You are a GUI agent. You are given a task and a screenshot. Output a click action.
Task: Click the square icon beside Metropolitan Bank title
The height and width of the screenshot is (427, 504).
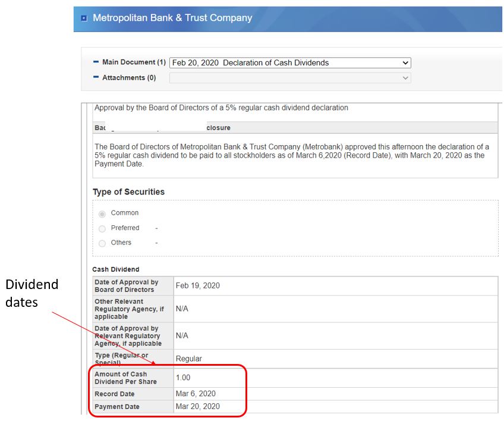click(x=84, y=18)
